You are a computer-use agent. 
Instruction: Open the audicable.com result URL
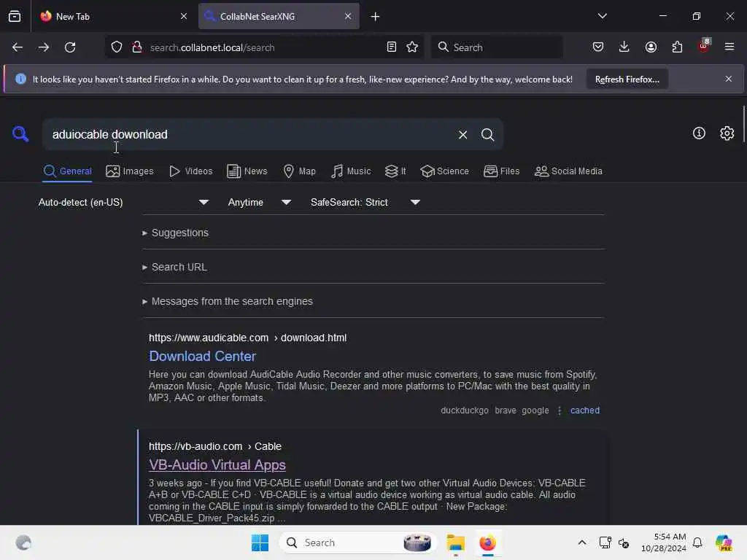click(x=247, y=338)
